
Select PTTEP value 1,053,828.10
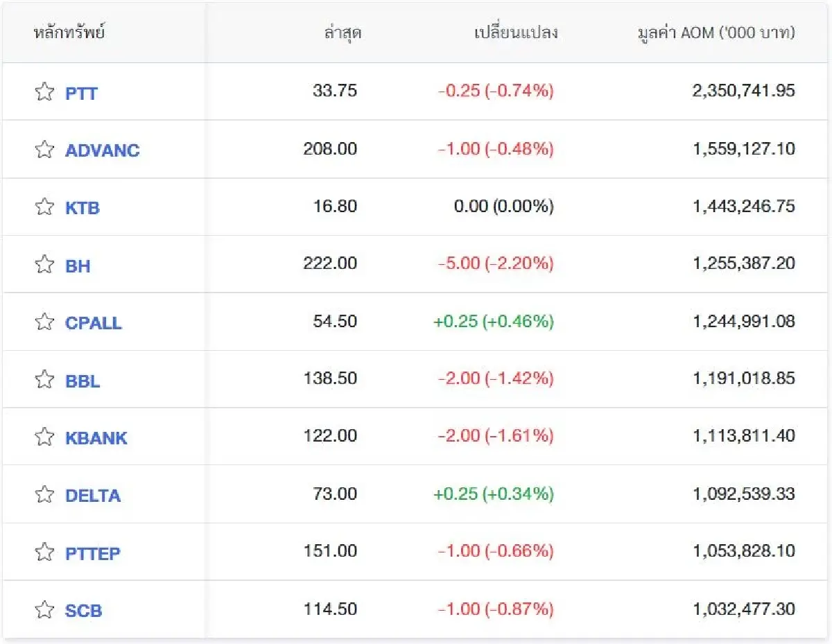(744, 551)
